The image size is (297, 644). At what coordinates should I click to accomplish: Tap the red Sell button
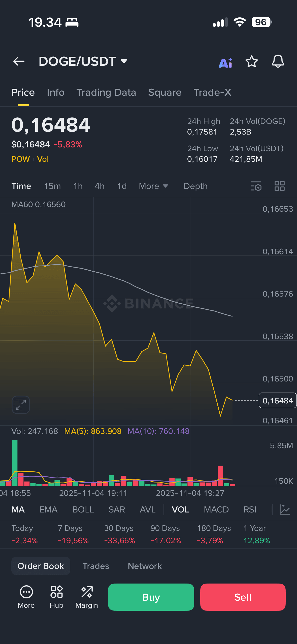[x=243, y=597]
